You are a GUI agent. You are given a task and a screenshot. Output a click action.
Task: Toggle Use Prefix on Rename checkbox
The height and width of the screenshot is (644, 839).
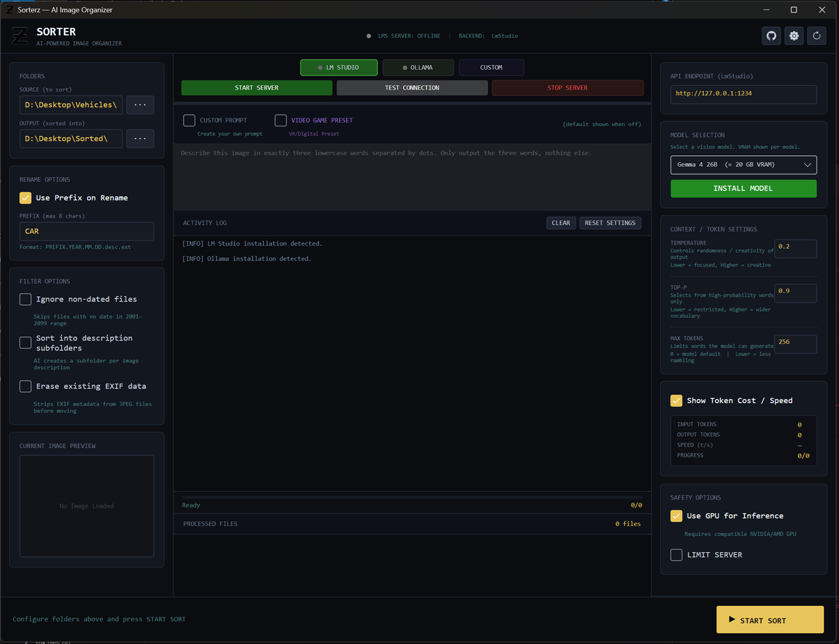[x=26, y=198]
